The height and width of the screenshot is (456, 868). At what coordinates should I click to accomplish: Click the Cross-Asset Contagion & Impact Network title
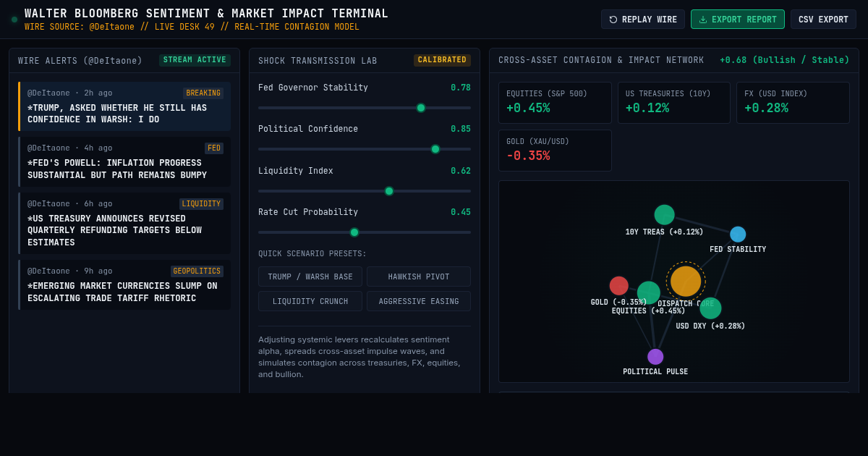pos(601,60)
